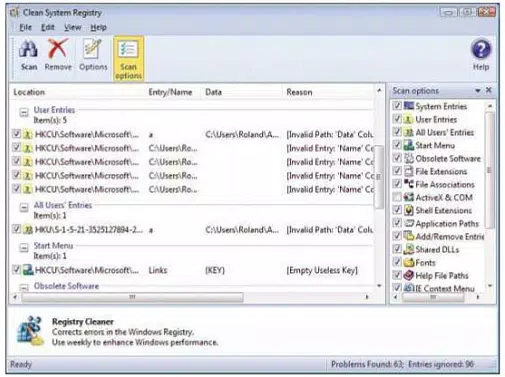The height and width of the screenshot is (377, 505).
Task: Click the File Extensions icon in Scan options
Action: [409, 171]
